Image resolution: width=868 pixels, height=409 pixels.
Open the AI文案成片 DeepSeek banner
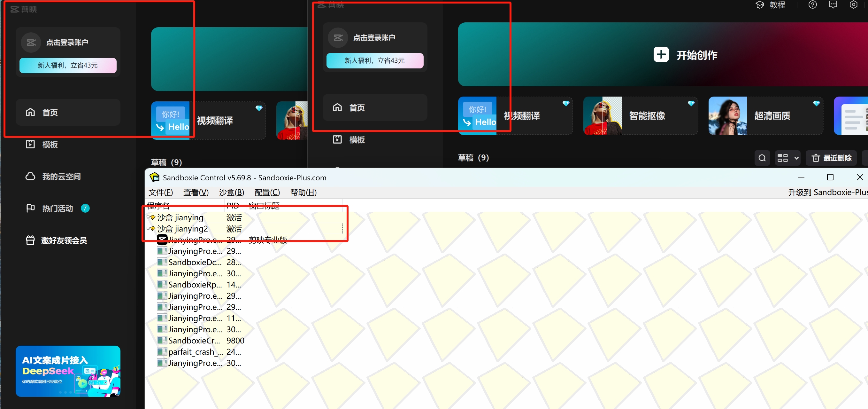(x=68, y=371)
